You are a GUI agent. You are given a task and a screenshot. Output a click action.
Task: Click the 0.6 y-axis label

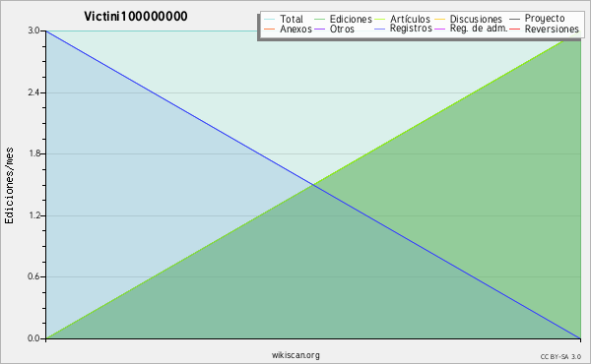tap(33, 277)
